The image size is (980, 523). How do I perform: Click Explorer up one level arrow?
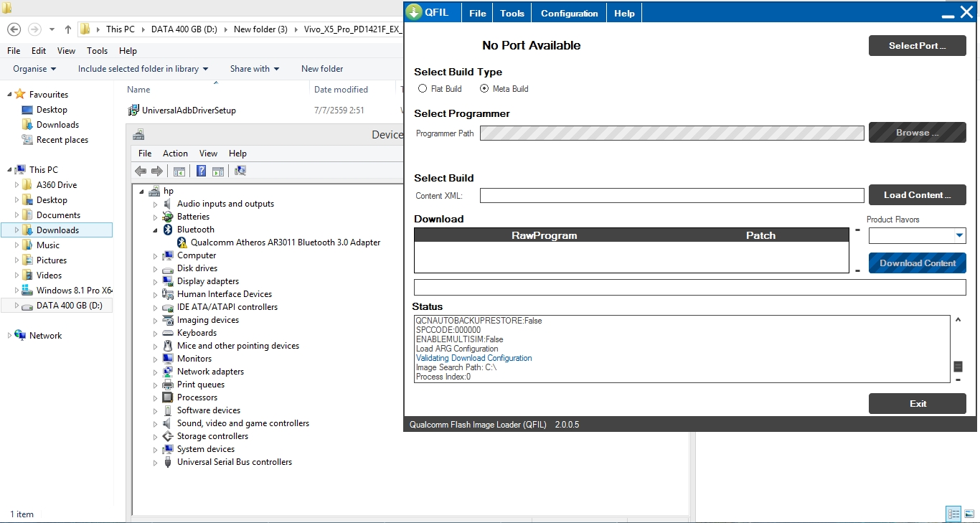pyautogui.click(x=68, y=29)
